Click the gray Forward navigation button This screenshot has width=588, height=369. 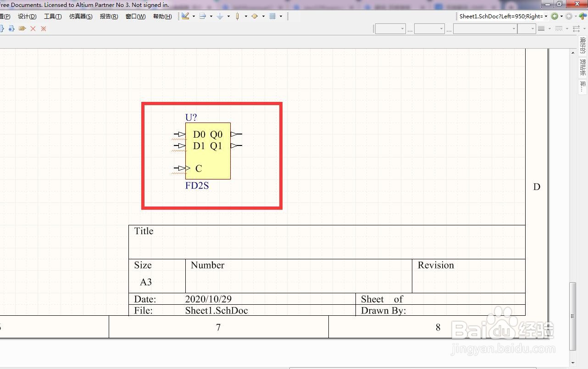[x=569, y=17]
